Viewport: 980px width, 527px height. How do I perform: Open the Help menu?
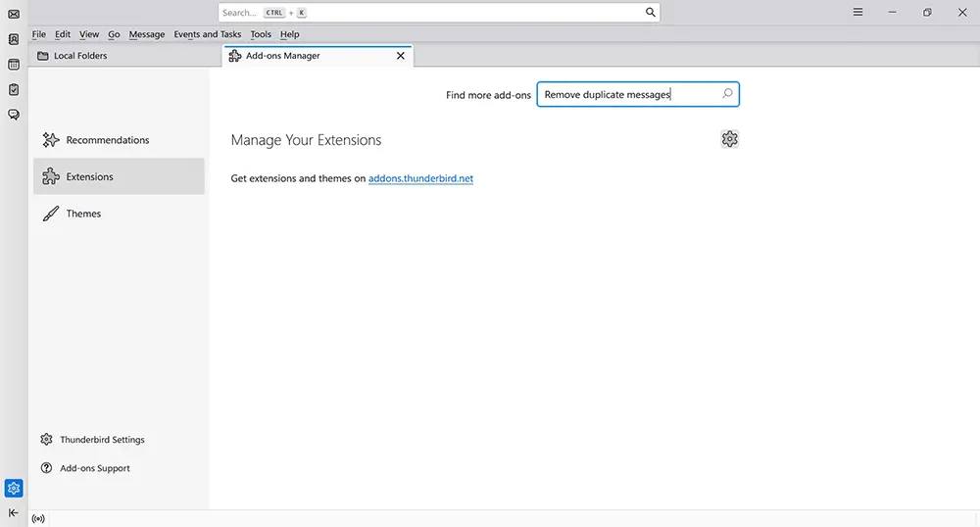[289, 34]
